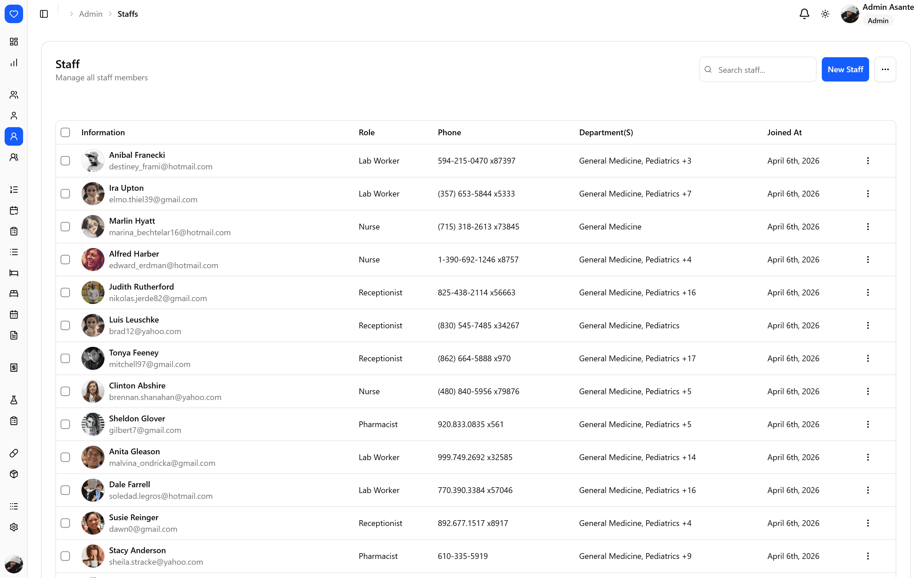The image size is (924, 578).
Task: Select Marlin Hyatt's row checkbox
Action: [x=65, y=227]
